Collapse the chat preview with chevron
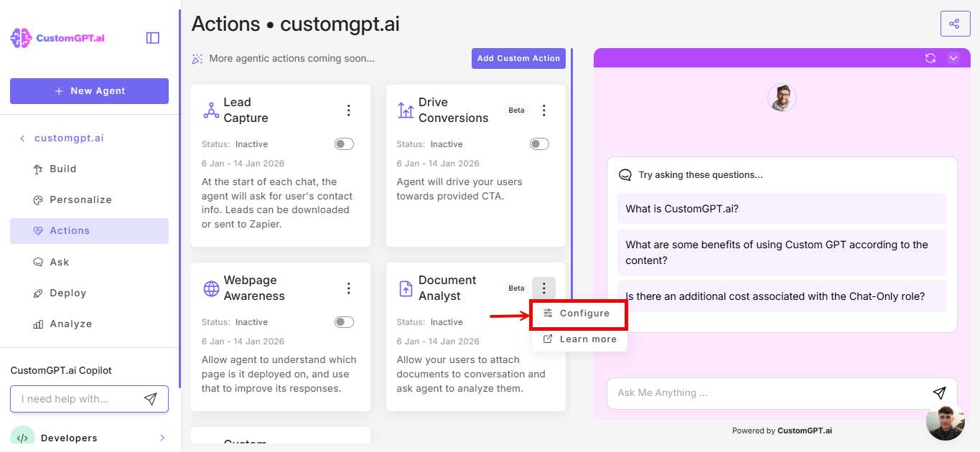Screen dimensions: 980x452 tap(953, 58)
